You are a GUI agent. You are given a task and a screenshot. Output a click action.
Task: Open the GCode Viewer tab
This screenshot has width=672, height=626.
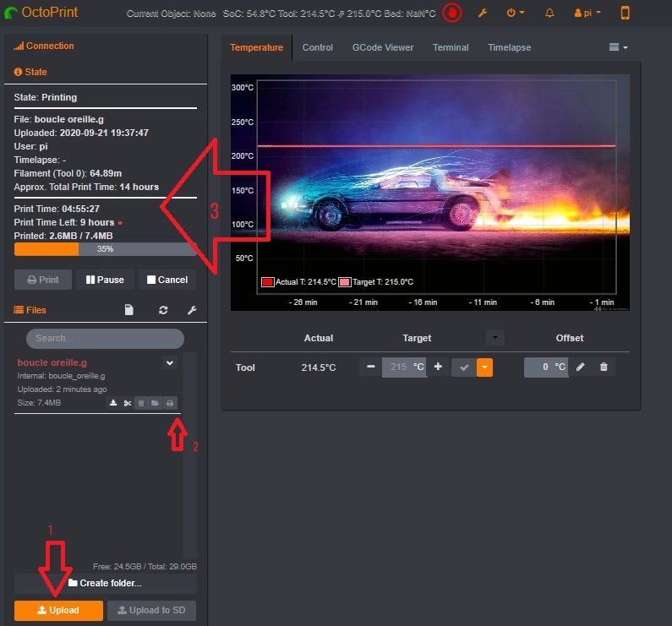pos(383,47)
